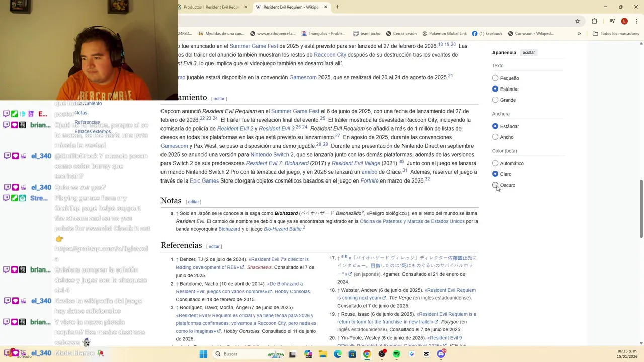Open the Gamescom 2025 convention link
The height and width of the screenshot is (362, 644).
(303, 78)
